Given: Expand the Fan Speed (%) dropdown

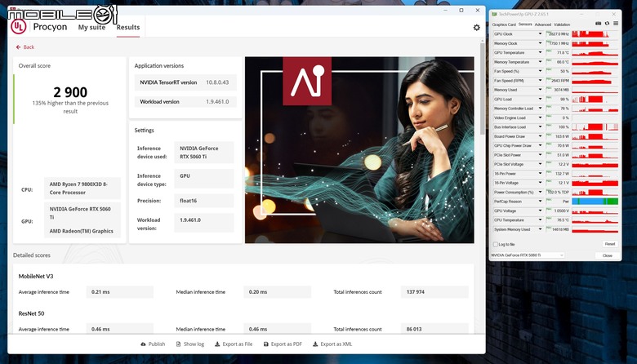Looking at the screenshot, I should pyautogui.click(x=540, y=71).
